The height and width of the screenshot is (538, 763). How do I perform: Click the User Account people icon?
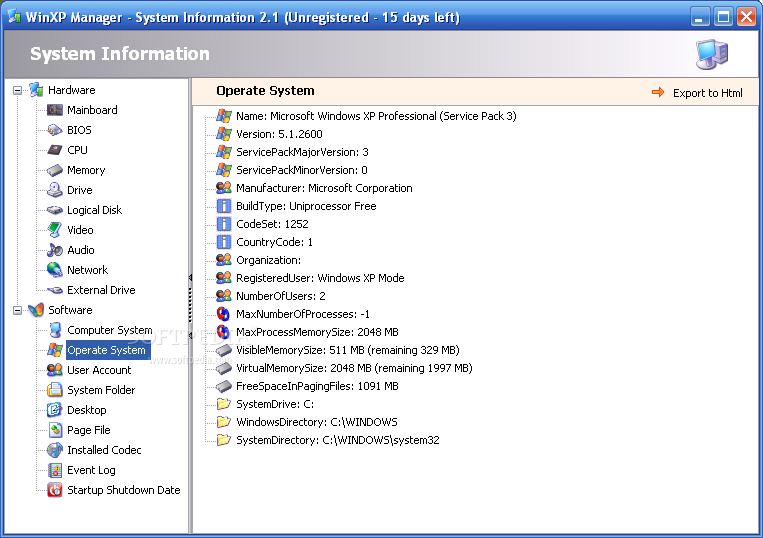54,370
